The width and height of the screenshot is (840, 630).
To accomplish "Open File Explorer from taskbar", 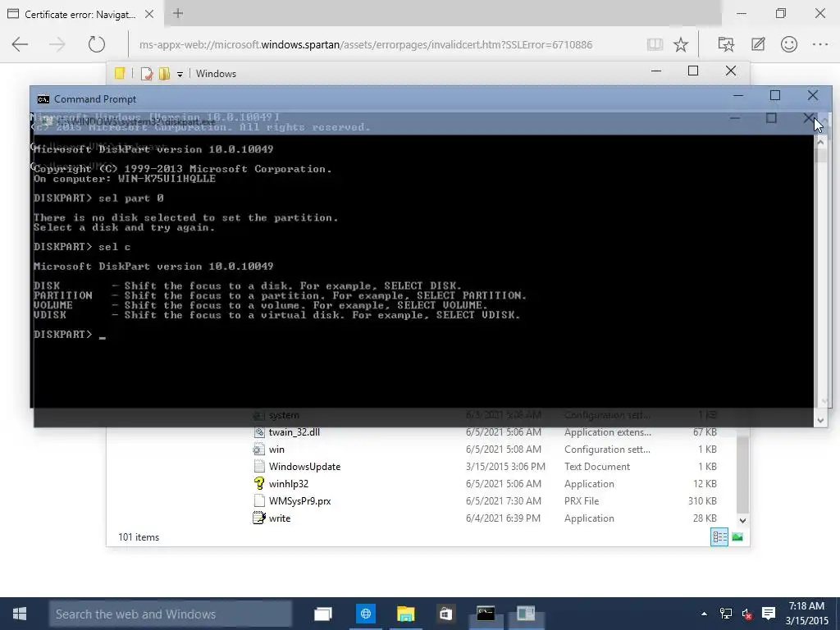I will (405, 614).
